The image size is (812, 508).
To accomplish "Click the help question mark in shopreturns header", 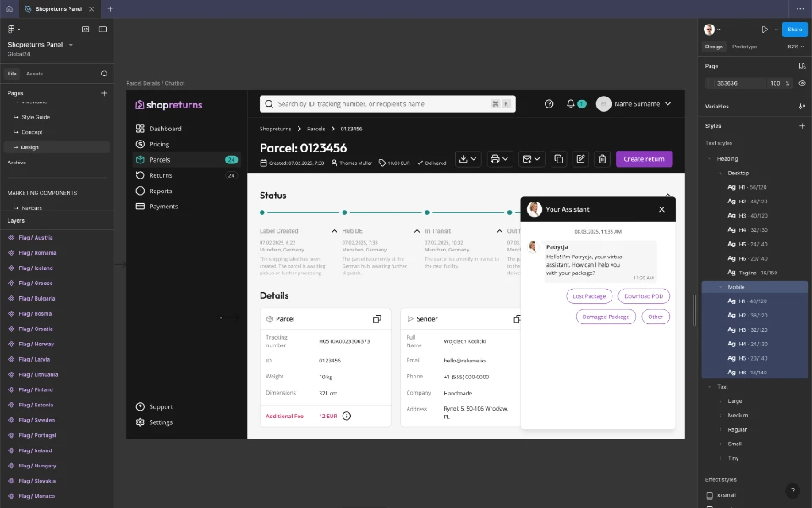I will click(549, 103).
